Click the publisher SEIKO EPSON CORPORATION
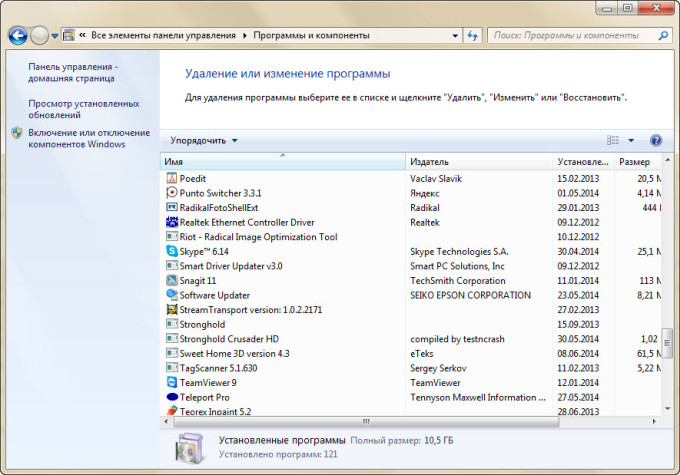This screenshot has height=475, width=680. pyautogui.click(x=470, y=295)
